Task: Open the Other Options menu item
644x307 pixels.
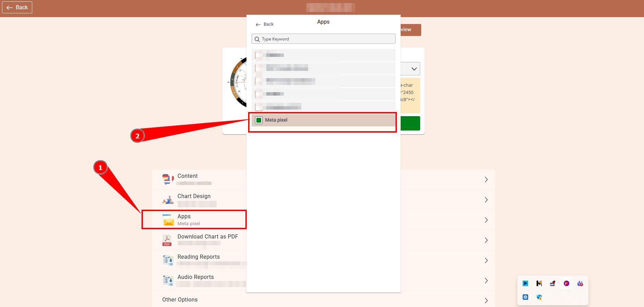Action: (x=180, y=300)
